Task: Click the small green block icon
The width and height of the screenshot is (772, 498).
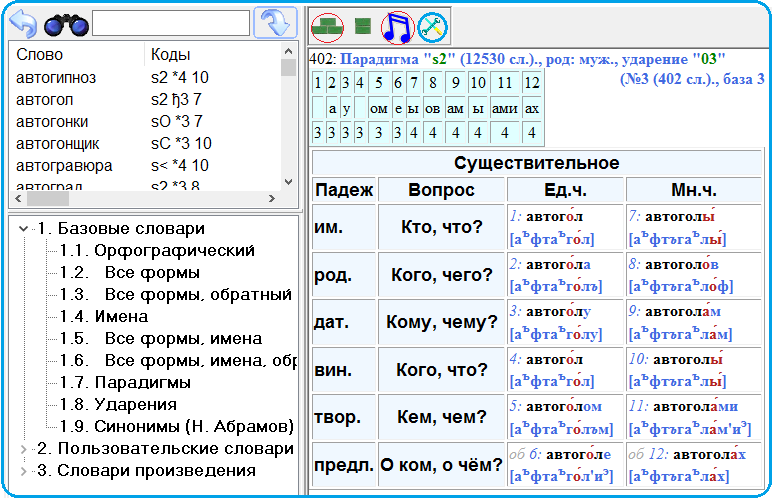Action: (x=363, y=26)
